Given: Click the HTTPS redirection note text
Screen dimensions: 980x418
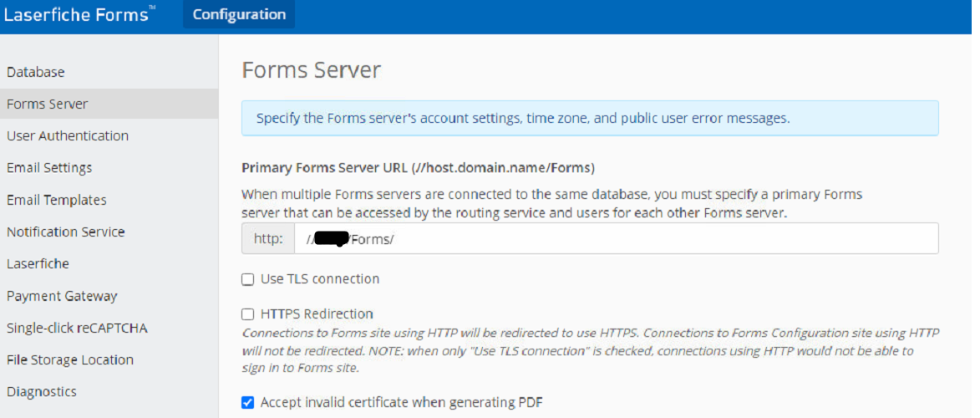Looking at the screenshot, I should pyautogui.click(x=590, y=350).
